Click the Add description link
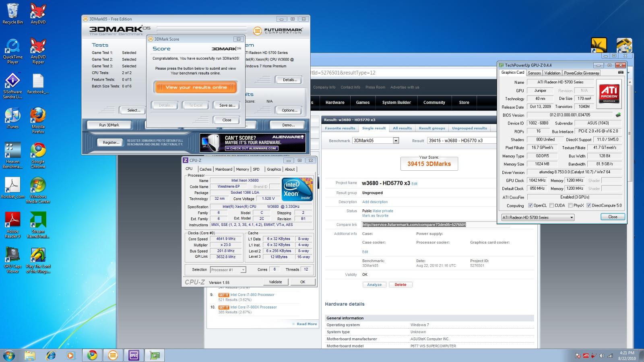This screenshot has height=362, width=644. [375, 202]
